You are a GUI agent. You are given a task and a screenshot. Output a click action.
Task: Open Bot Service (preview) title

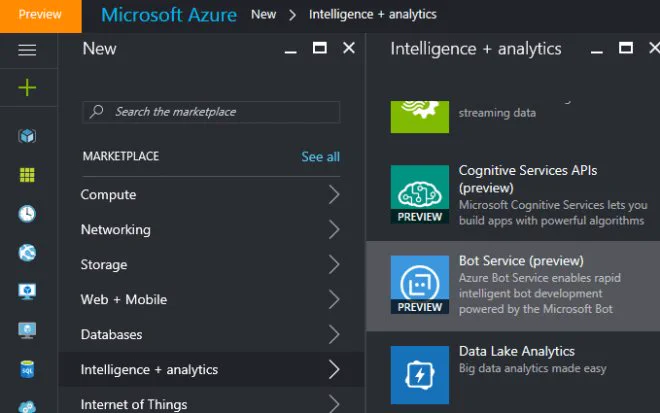click(x=521, y=261)
